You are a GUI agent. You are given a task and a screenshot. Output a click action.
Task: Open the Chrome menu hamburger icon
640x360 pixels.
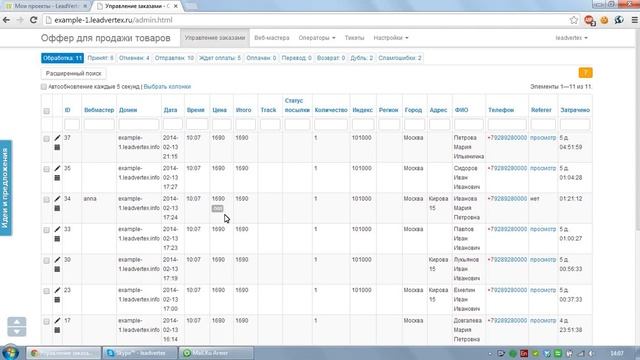pyautogui.click(x=635, y=20)
